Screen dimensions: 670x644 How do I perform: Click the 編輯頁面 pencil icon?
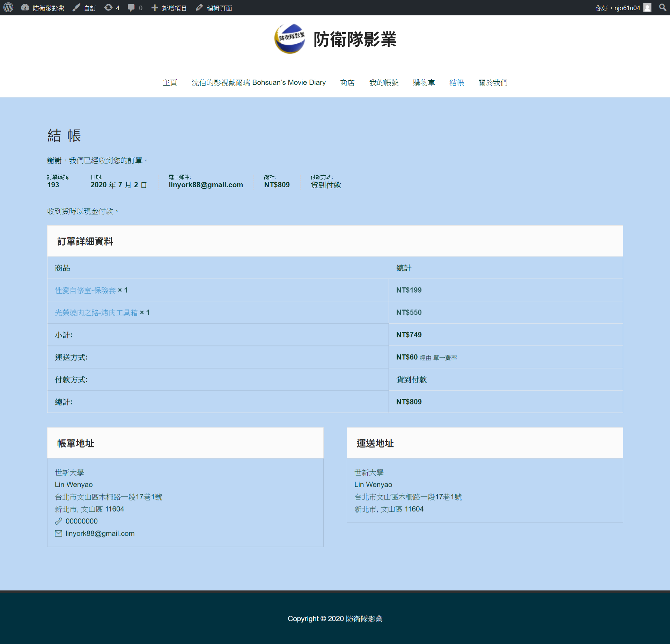199,8
